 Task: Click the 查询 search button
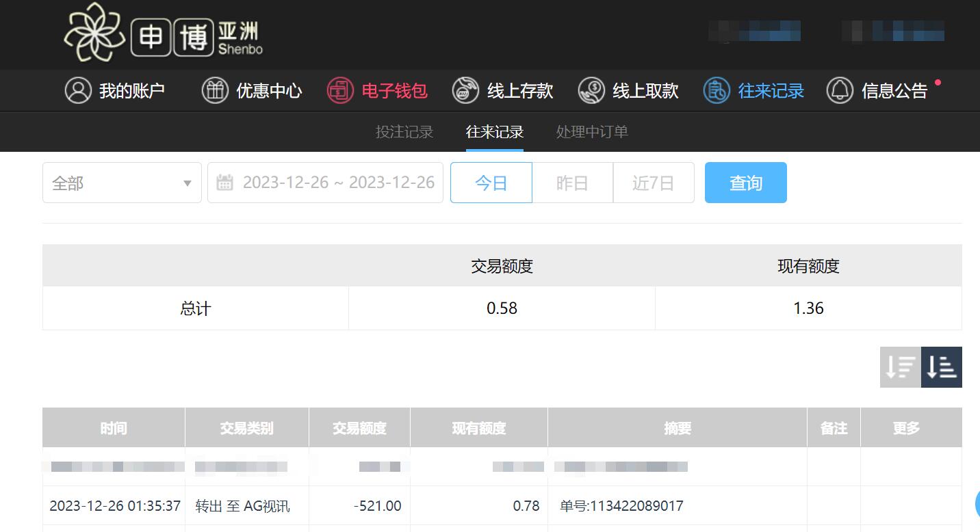(746, 183)
